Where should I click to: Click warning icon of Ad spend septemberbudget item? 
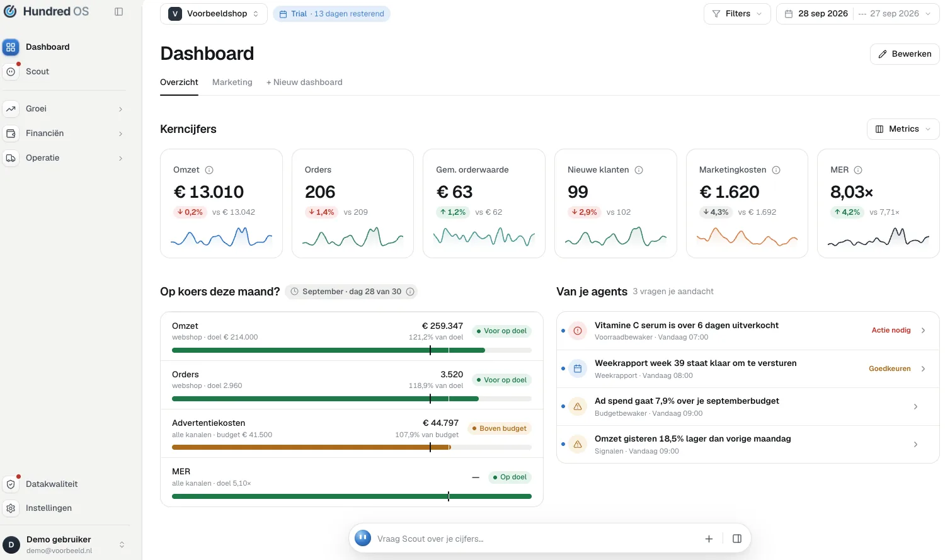click(x=578, y=406)
